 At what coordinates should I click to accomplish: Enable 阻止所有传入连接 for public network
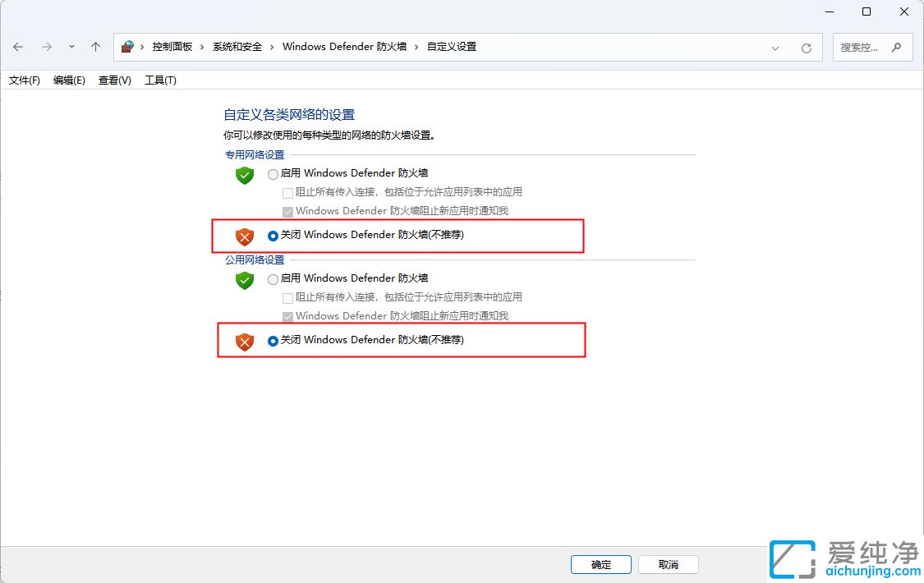[x=287, y=297]
